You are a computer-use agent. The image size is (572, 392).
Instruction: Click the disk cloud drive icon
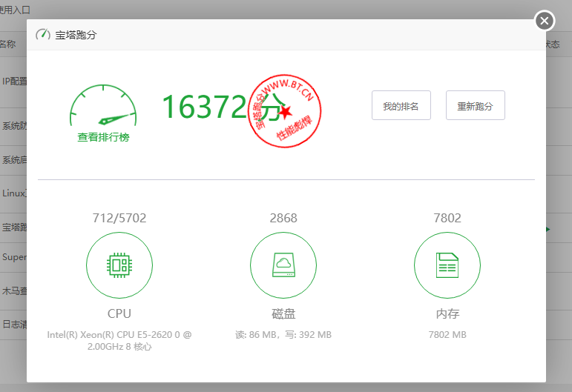pos(283,265)
